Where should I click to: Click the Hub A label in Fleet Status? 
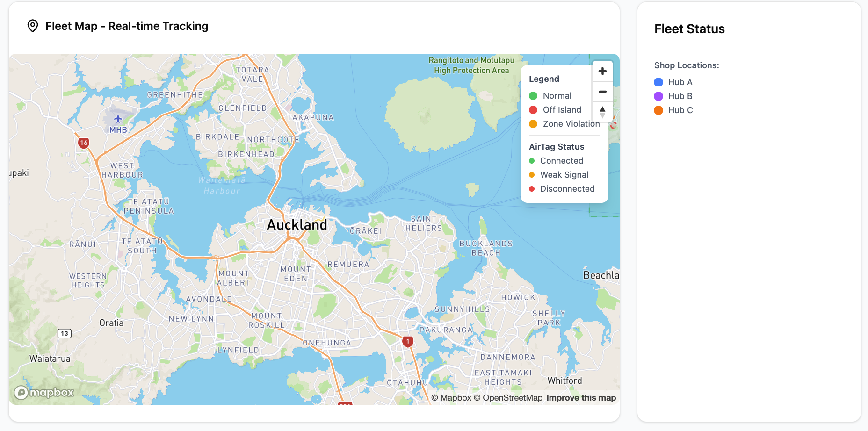pyautogui.click(x=680, y=82)
